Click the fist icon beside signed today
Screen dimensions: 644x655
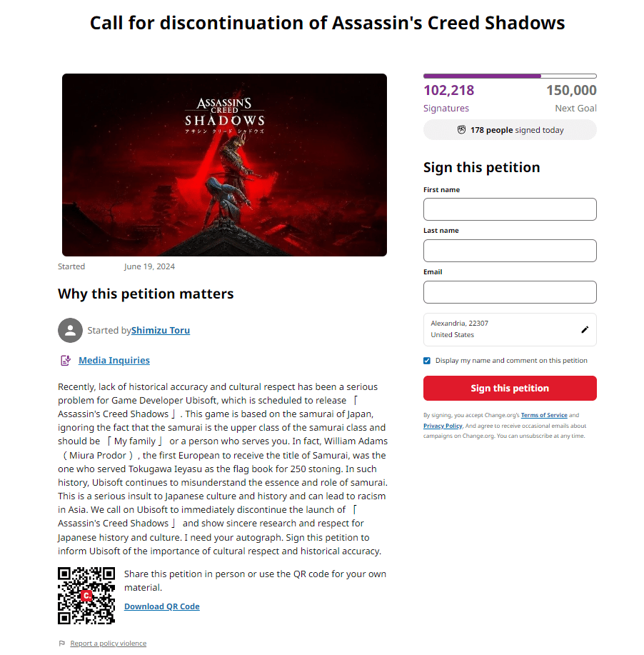click(x=461, y=130)
